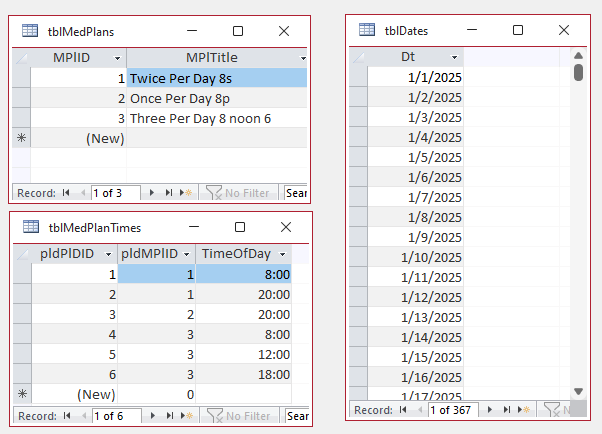Click the Dt column header
602x434 pixels.
tap(415, 57)
